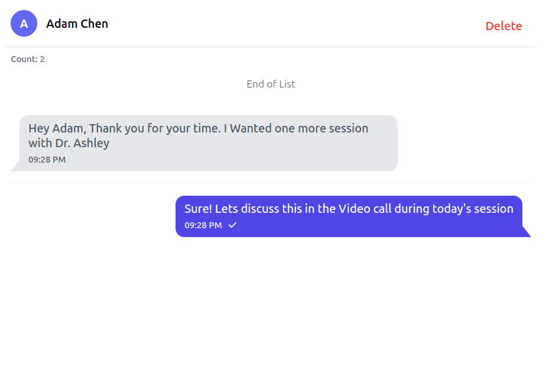
Task: Click the "End of List" marker text
Action: (x=271, y=84)
